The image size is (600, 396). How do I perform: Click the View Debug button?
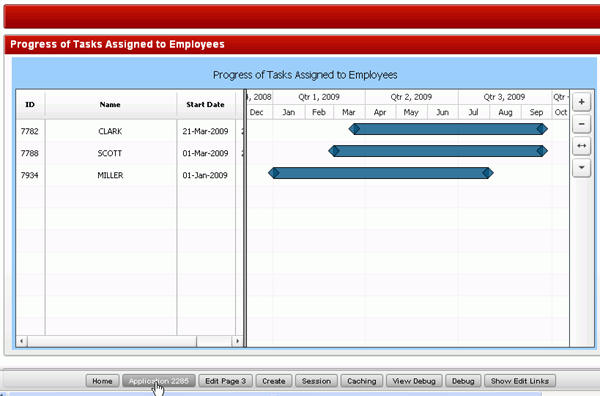pyautogui.click(x=414, y=381)
